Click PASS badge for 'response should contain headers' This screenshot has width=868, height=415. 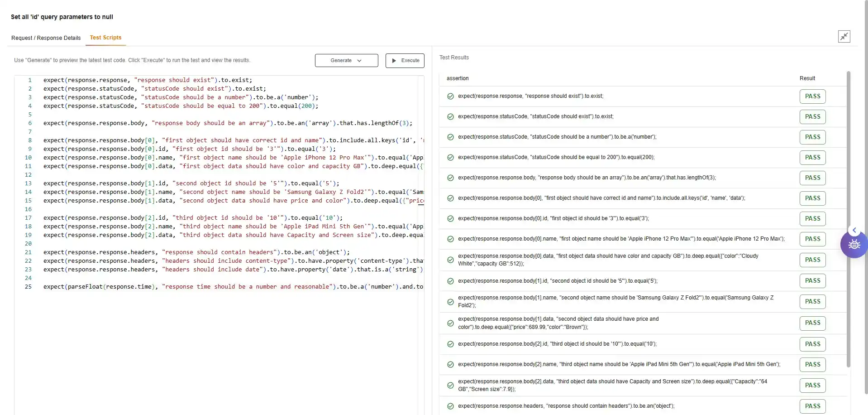click(x=812, y=406)
